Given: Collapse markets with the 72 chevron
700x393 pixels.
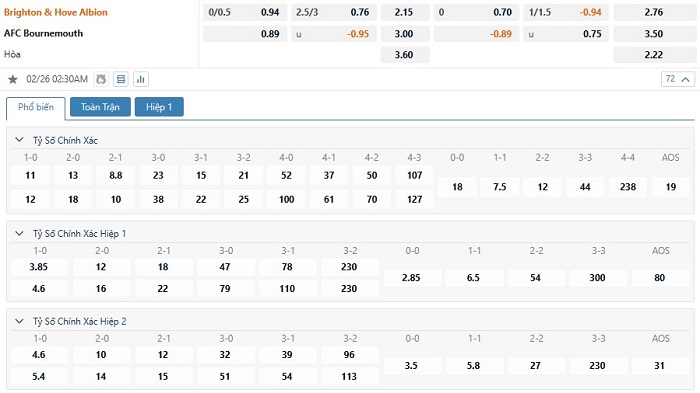Looking at the screenshot, I should 678,79.
